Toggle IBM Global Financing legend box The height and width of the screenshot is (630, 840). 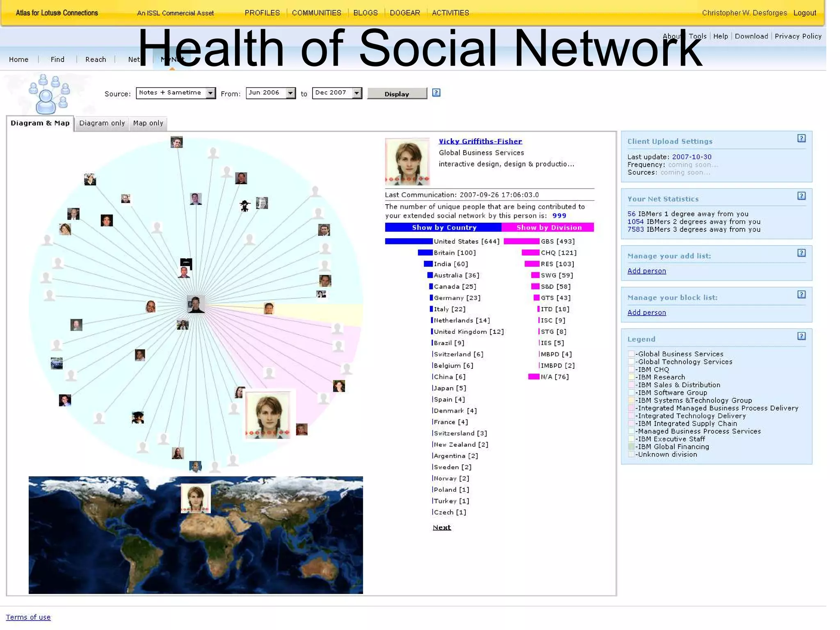(x=631, y=447)
